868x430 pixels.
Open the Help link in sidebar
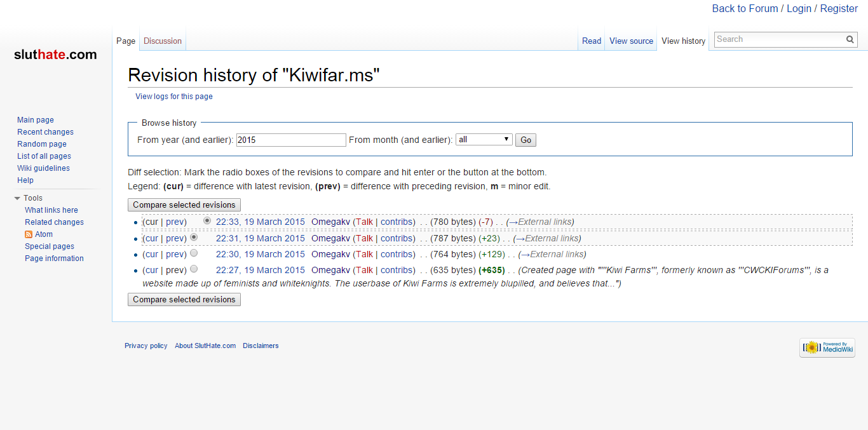25,180
